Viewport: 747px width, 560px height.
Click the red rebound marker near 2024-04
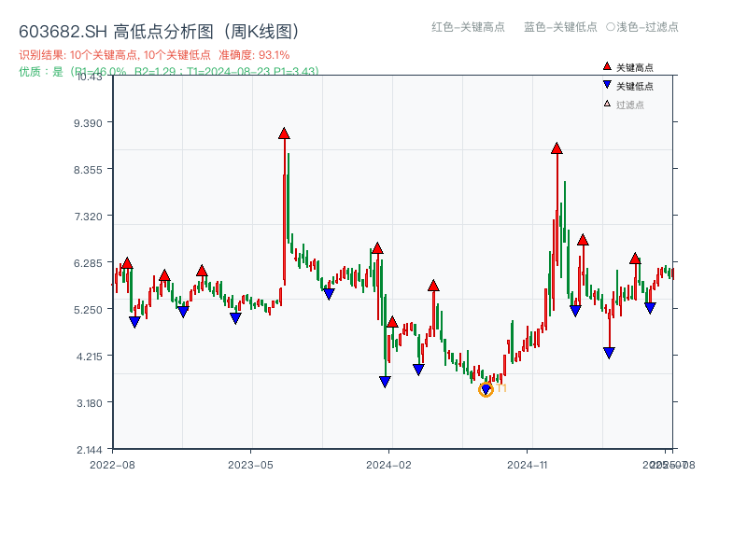tap(432, 287)
